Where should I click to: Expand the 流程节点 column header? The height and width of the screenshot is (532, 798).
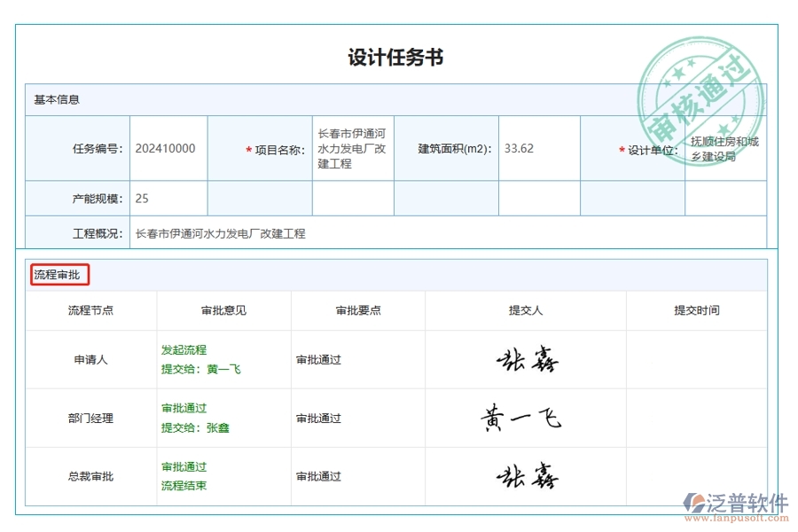tap(92, 310)
